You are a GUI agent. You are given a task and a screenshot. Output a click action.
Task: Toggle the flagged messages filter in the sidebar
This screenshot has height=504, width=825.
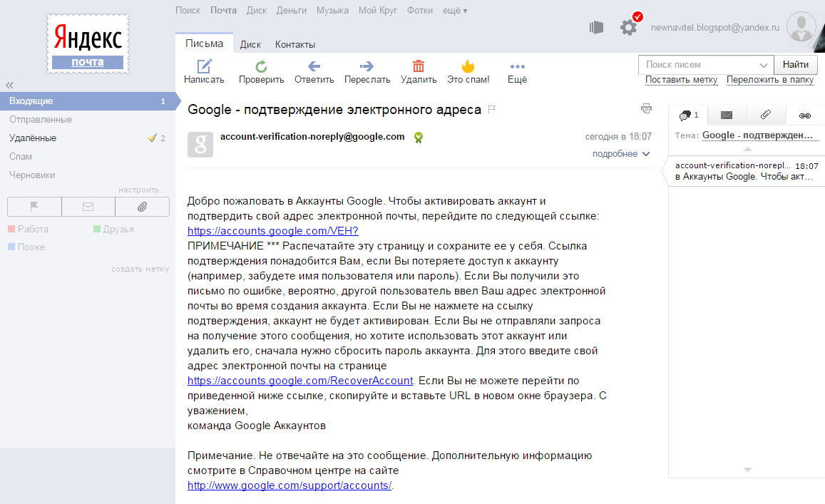click(34, 206)
